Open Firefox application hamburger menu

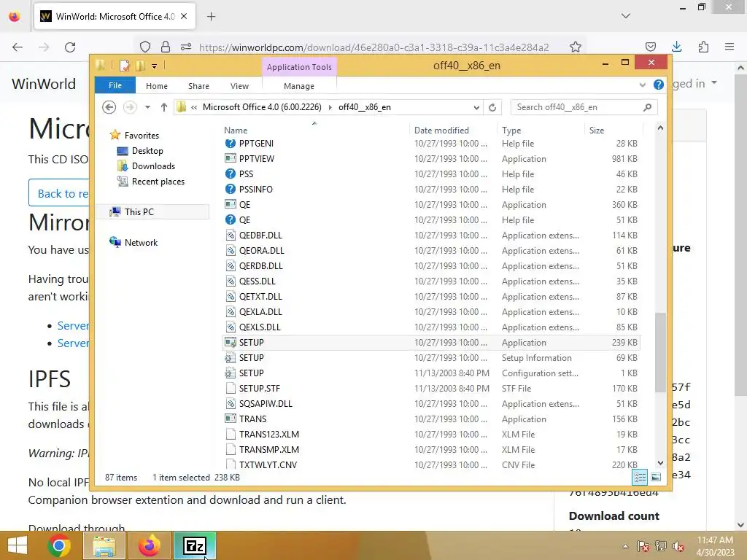coord(729,47)
